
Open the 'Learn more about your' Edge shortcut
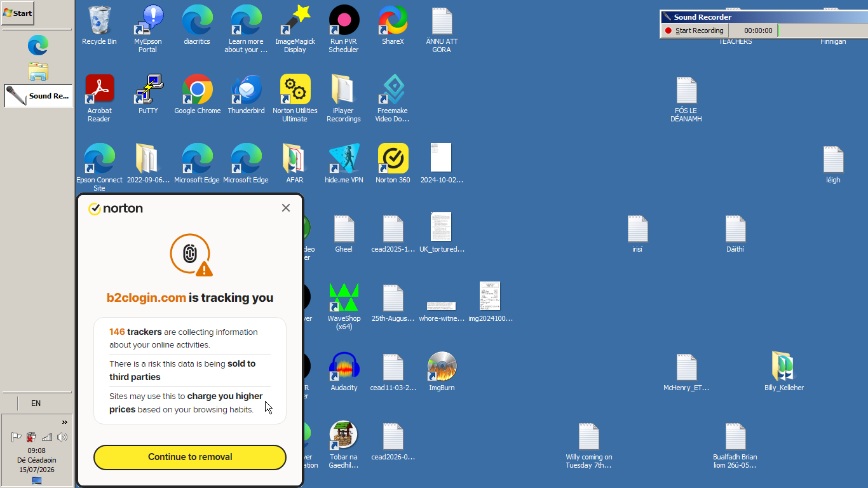click(246, 29)
